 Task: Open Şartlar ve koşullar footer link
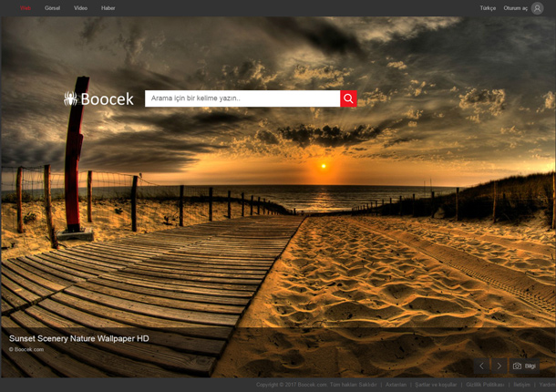tap(436, 385)
